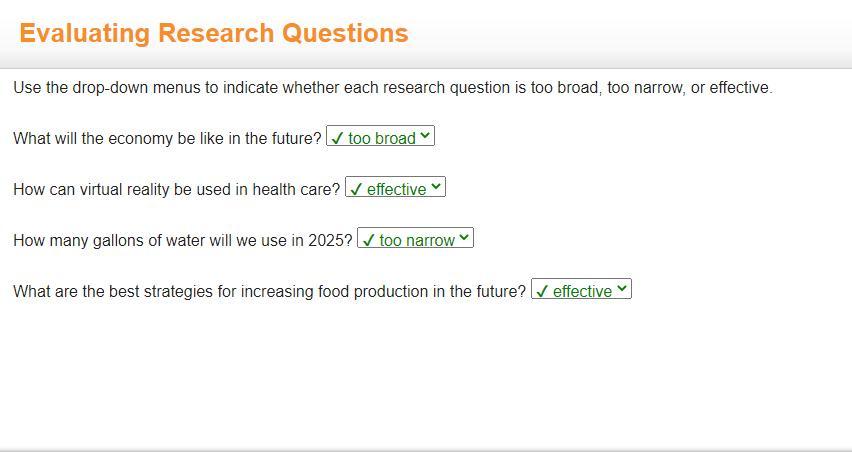This screenshot has height=452, width=852.
Task: Click the 'Evaluating Research Questions' heading
Action: (x=214, y=33)
